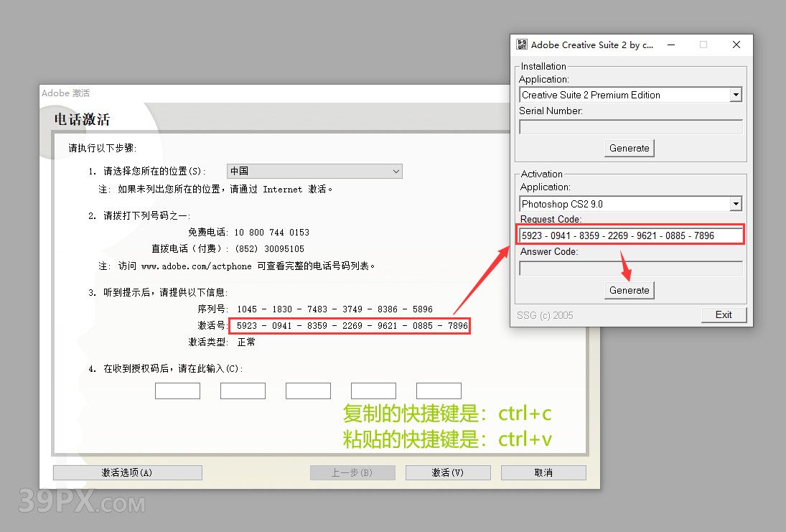
Task: Focus the empty Answer Code field
Action: (x=630, y=269)
